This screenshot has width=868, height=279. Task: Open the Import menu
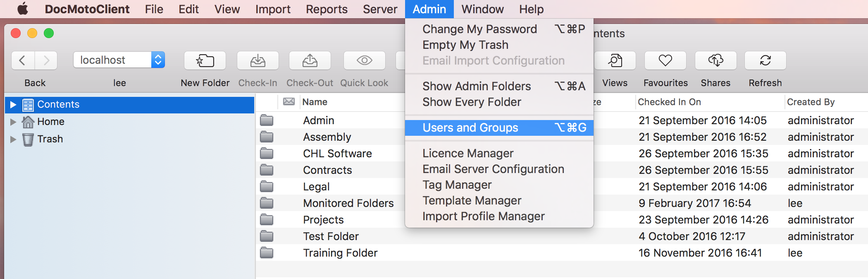pyautogui.click(x=273, y=9)
